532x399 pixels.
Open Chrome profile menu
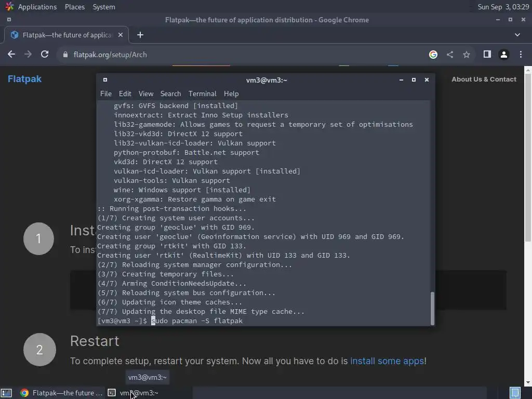click(x=504, y=54)
